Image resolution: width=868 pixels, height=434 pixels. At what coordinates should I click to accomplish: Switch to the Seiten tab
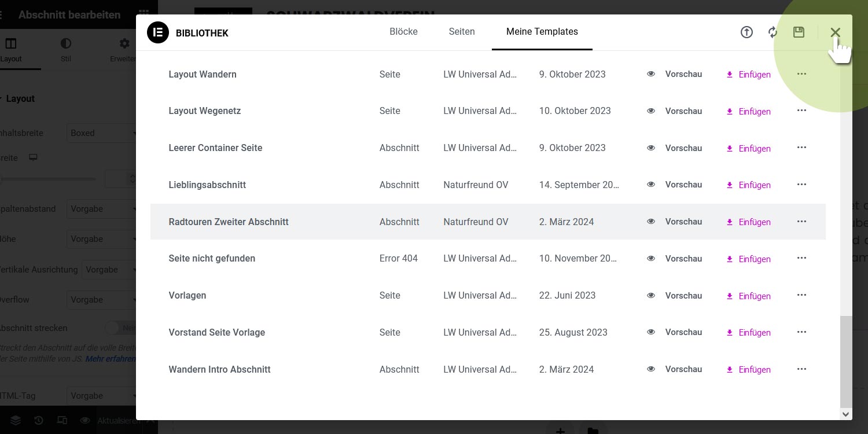(x=462, y=32)
